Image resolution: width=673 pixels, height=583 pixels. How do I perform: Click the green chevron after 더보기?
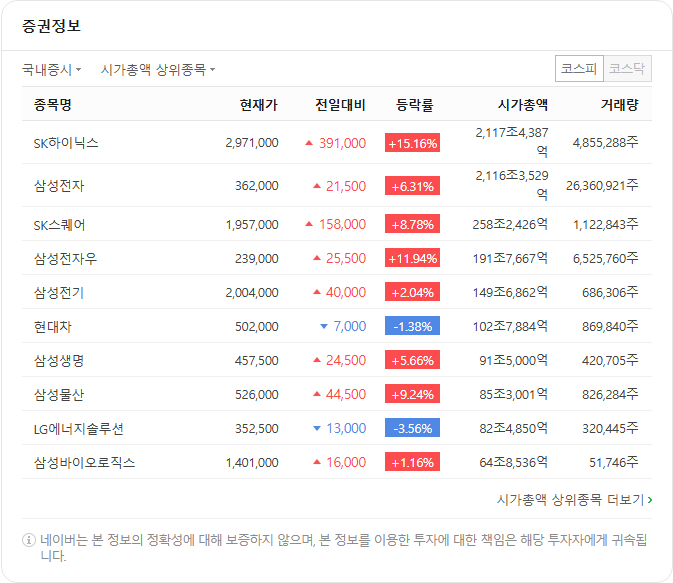[650, 500]
